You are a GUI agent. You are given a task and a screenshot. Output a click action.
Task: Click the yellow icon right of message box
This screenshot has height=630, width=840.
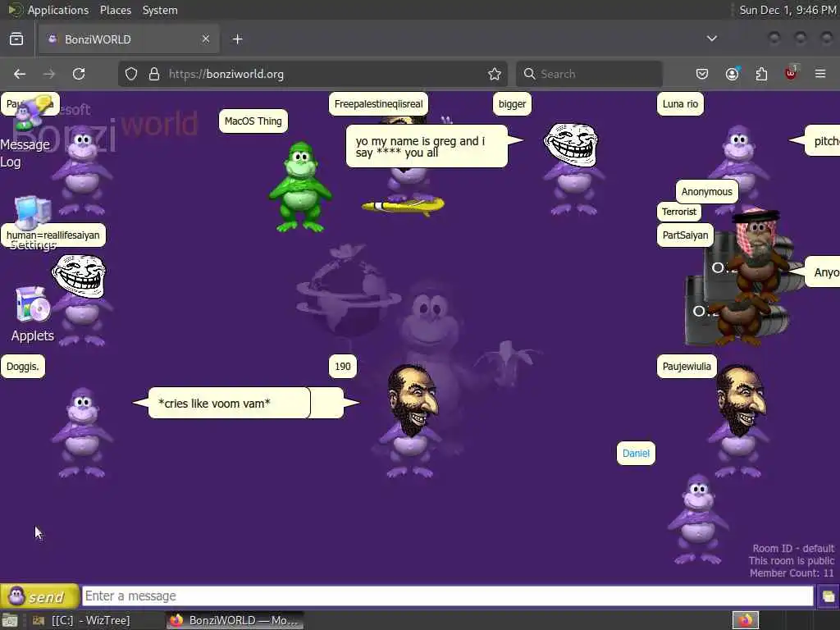point(828,596)
